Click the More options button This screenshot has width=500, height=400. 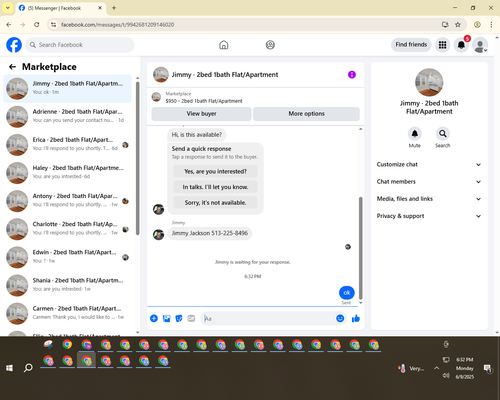coord(306,114)
